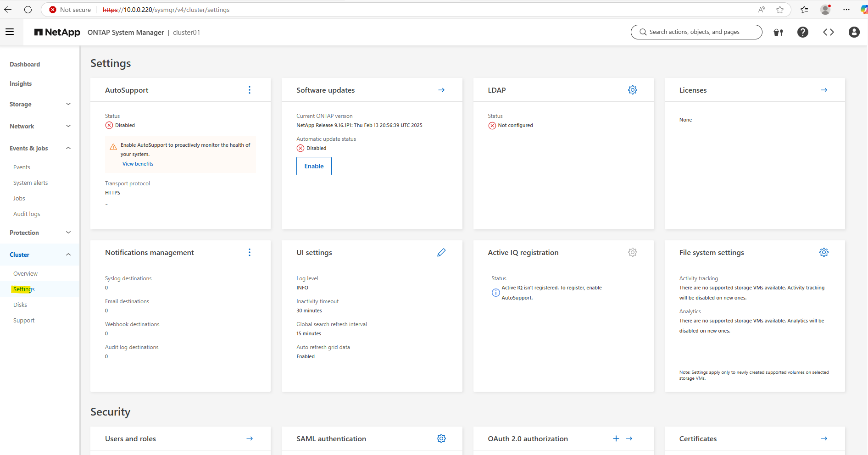Click Active IQ registration gear icon
This screenshot has height=455, width=868.
pos(633,252)
